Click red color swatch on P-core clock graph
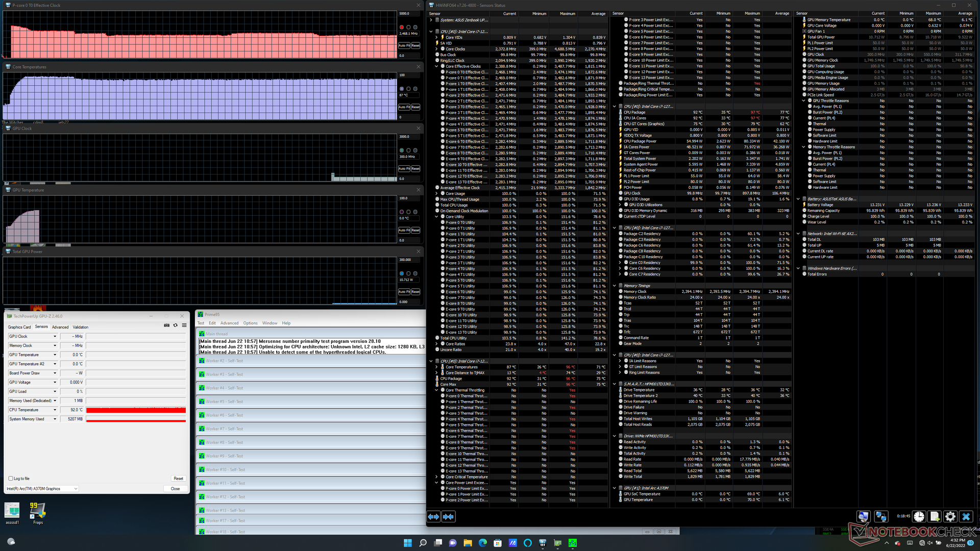The width and height of the screenshot is (980, 551). pos(402,27)
